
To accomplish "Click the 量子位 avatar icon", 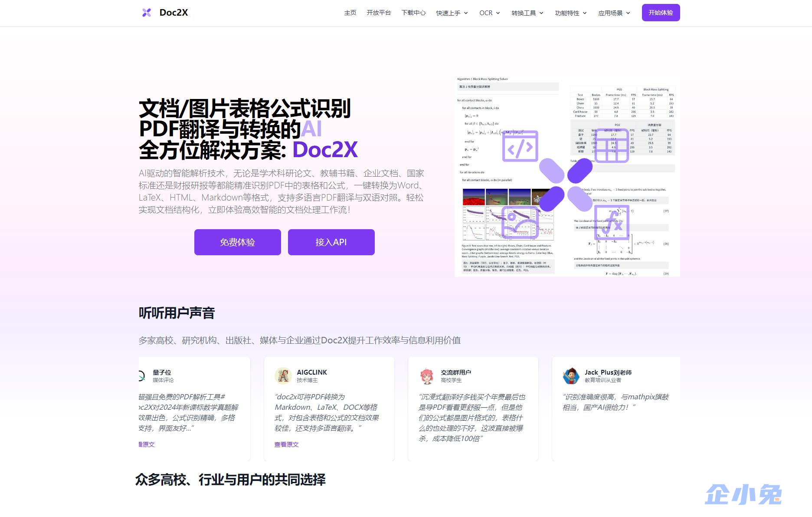I will point(141,375).
